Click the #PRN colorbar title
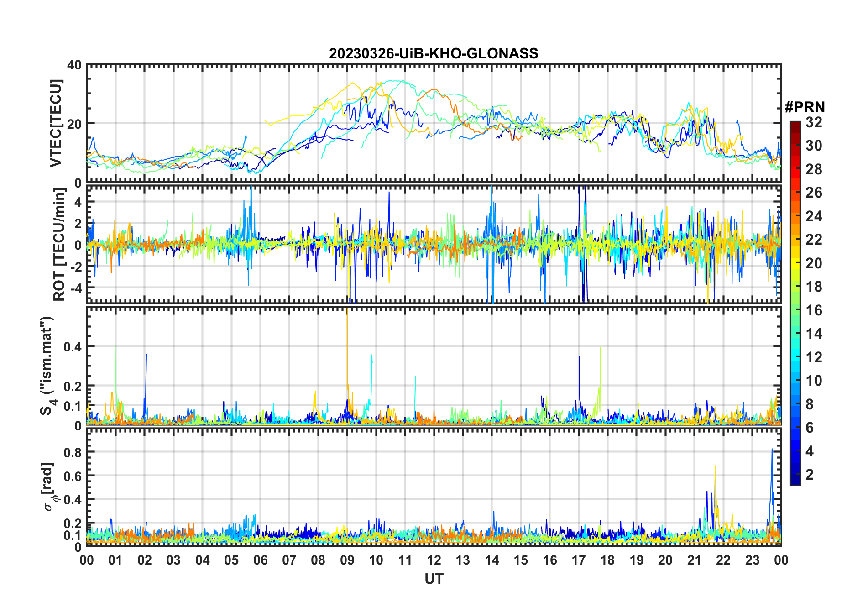 [805, 107]
